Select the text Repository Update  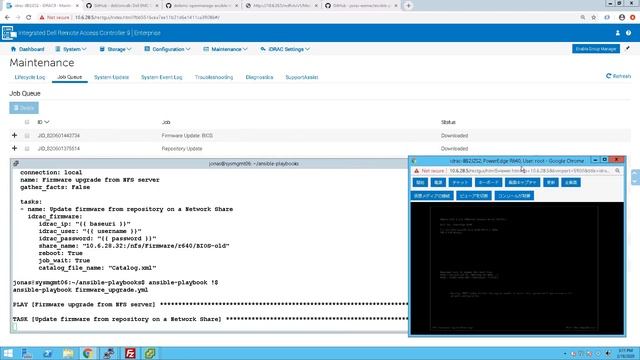tap(182, 149)
